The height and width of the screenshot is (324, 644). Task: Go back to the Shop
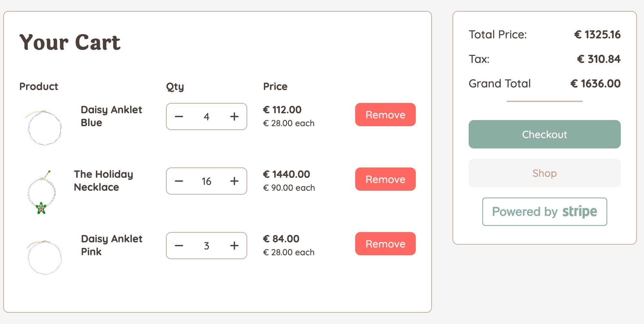[544, 173]
